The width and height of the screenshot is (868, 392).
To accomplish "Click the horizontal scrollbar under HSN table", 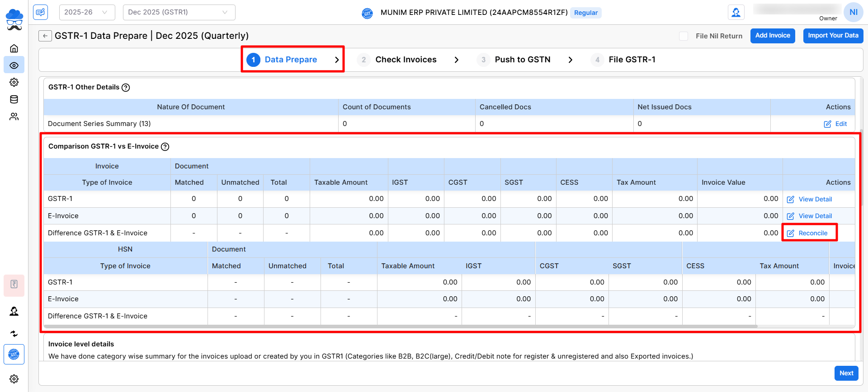I will pyautogui.click(x=400, y=326).
